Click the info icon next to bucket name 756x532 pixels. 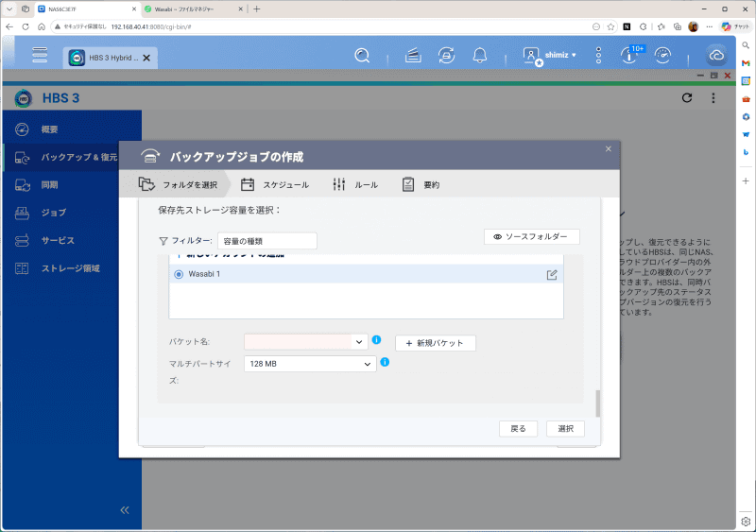[376, 339]
